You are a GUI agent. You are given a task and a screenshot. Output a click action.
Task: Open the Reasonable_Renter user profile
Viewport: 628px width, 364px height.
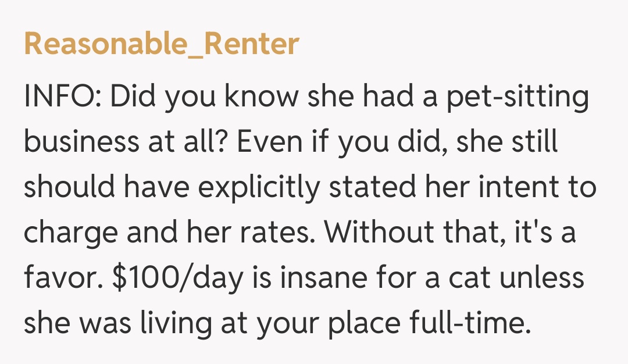point(161,44)
